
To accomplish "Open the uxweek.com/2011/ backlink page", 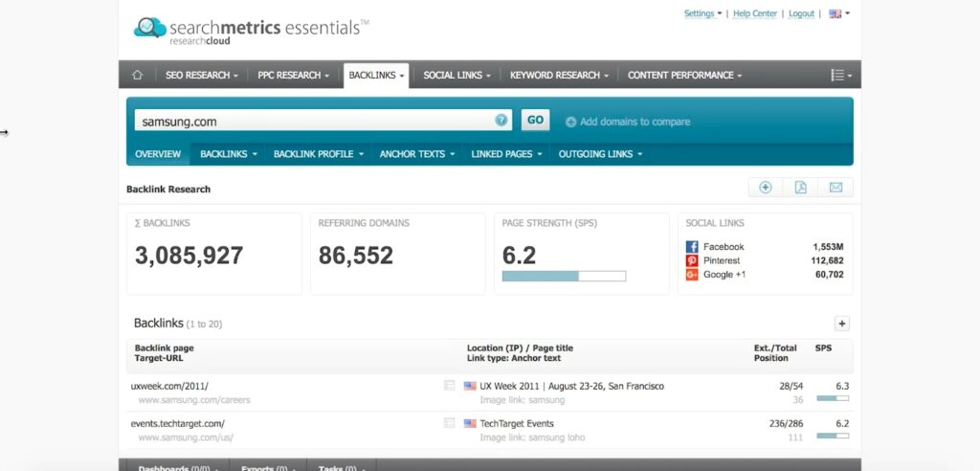I will 169,387.
